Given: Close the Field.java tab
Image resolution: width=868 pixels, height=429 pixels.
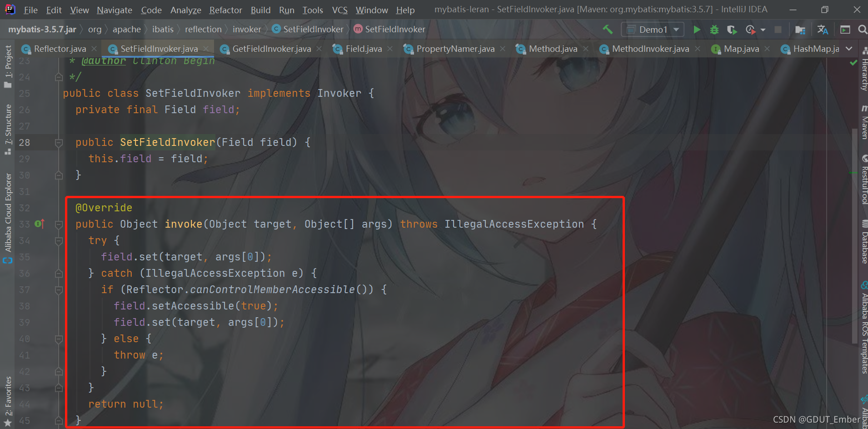Looking at the screenshot, I should click(x=390, y=49).
